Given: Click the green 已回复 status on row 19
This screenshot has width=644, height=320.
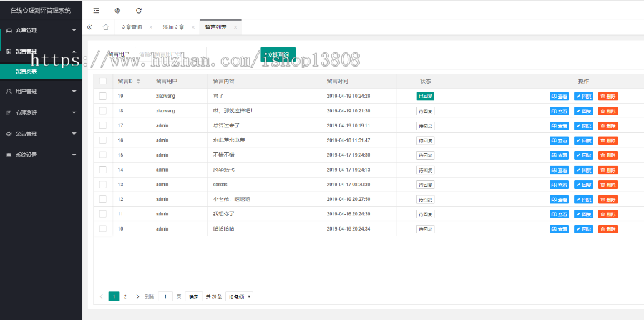Looking at the screenshot, I should 426,96.
